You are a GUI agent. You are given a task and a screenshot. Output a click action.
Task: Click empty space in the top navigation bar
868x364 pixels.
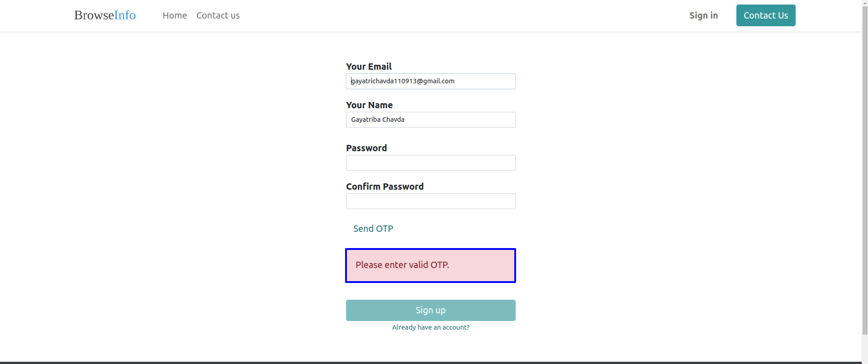[452, 15]
